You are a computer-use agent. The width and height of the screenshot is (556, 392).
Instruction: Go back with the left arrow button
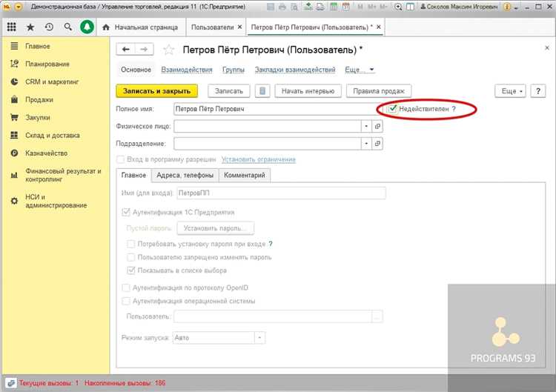125,49
